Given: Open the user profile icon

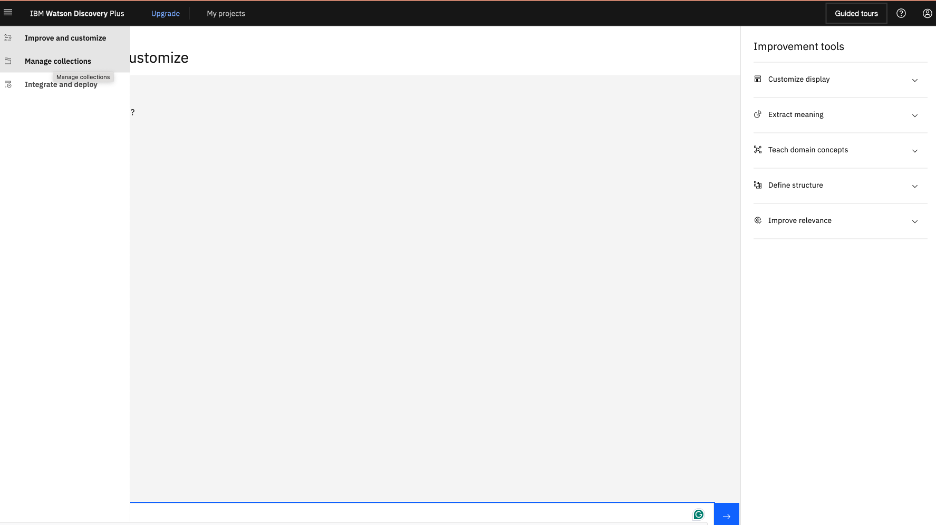Looking at the screenshot, I should point(926,13).
